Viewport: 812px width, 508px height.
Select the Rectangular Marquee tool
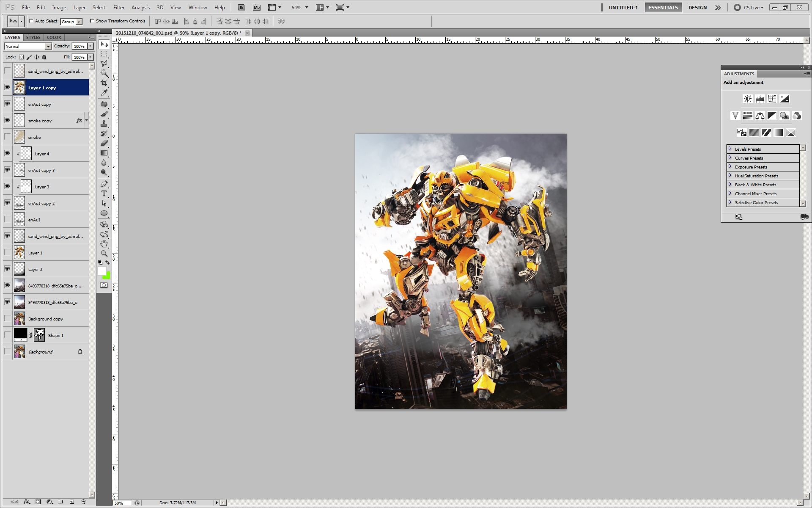click(104, 54)
